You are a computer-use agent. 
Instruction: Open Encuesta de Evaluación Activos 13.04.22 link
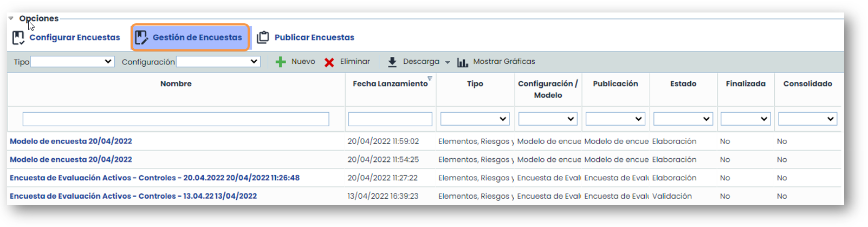tap(133, 196)
